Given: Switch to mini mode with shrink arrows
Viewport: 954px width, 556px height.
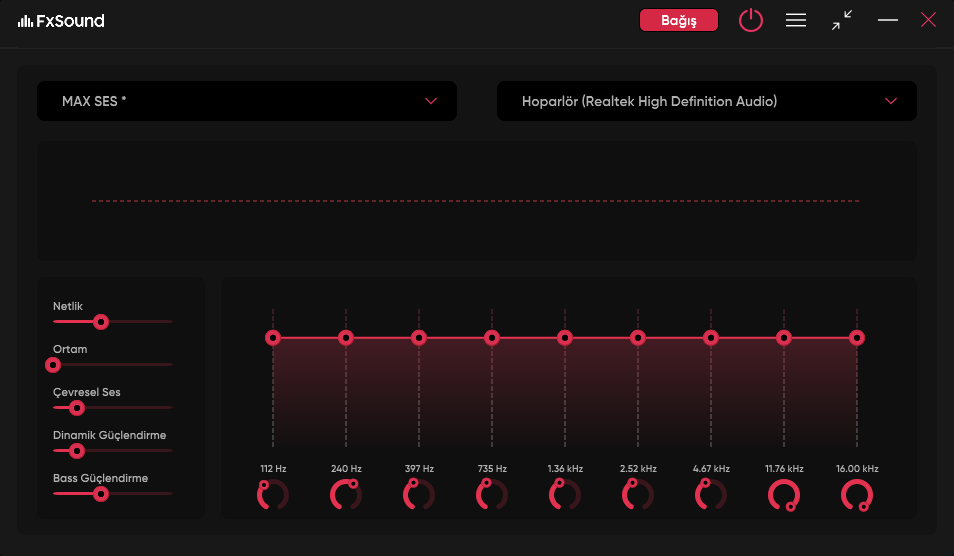Looking at the screenshot, I should pos(842,20).
